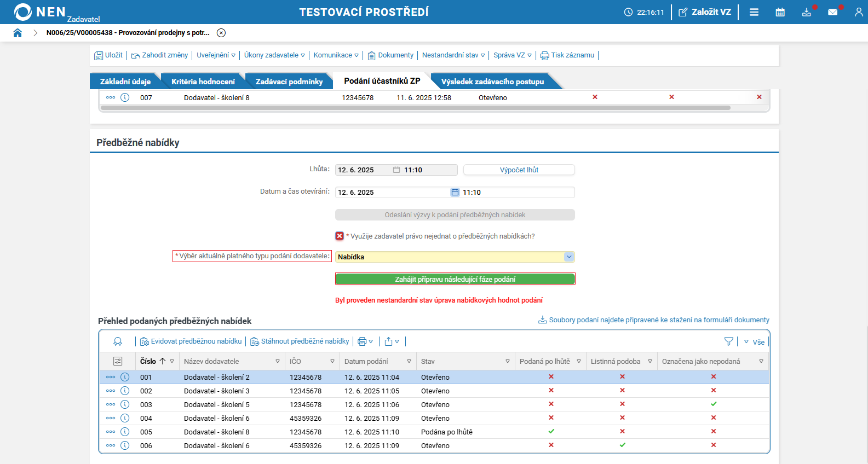This screenshot has width=868, height=464.
Task: Open calendar picker for Datum a čas otevírání
Action: pyautogui.click(x=455, y=192)
